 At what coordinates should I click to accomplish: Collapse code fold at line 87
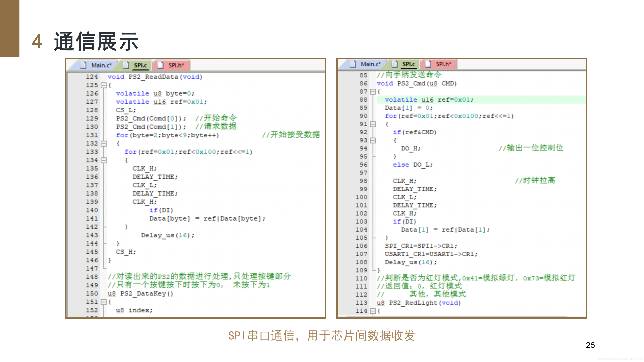[x=373, y=92]
